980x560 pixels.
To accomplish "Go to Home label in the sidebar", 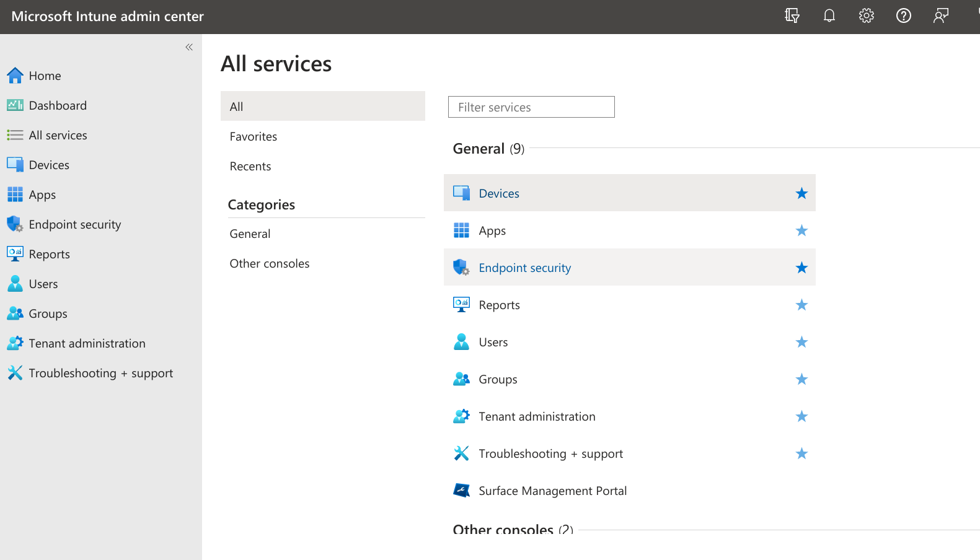I will [45, 76].
